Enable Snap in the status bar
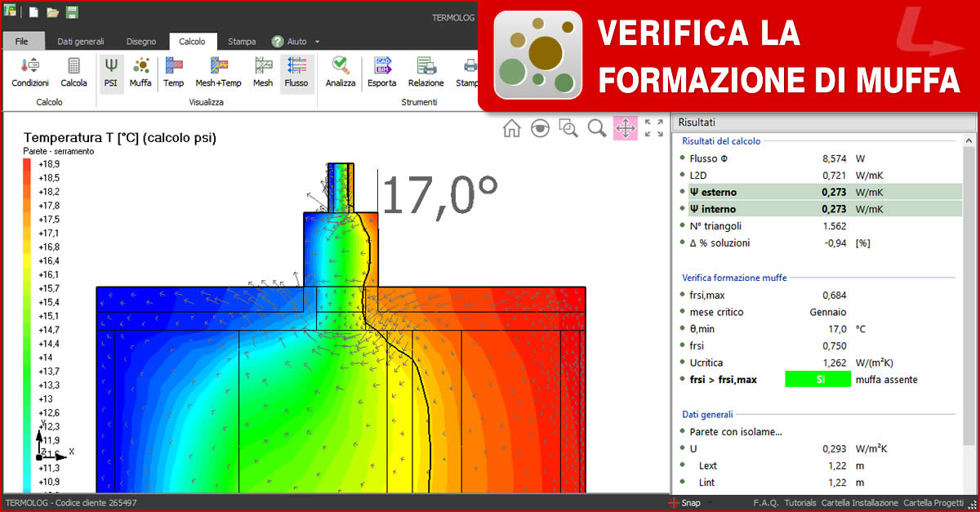Viewport: 980px width, 512px height. pyautogui.click(x=690, y=503)
